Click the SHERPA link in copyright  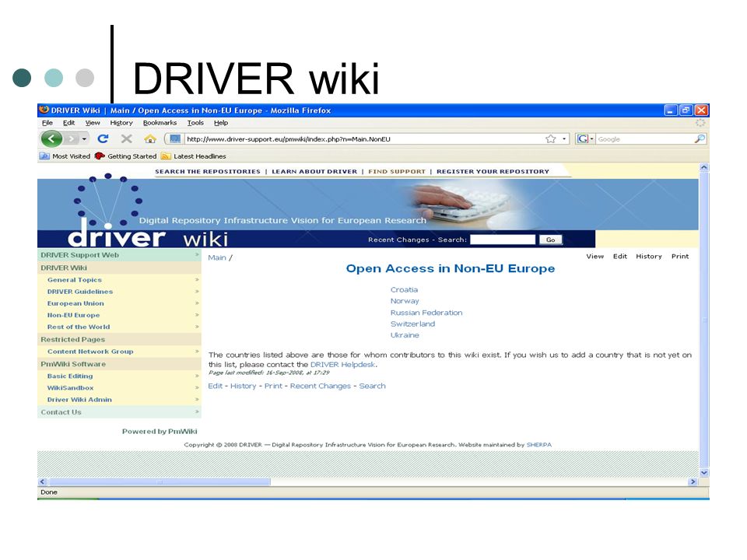tap(538, 445)
